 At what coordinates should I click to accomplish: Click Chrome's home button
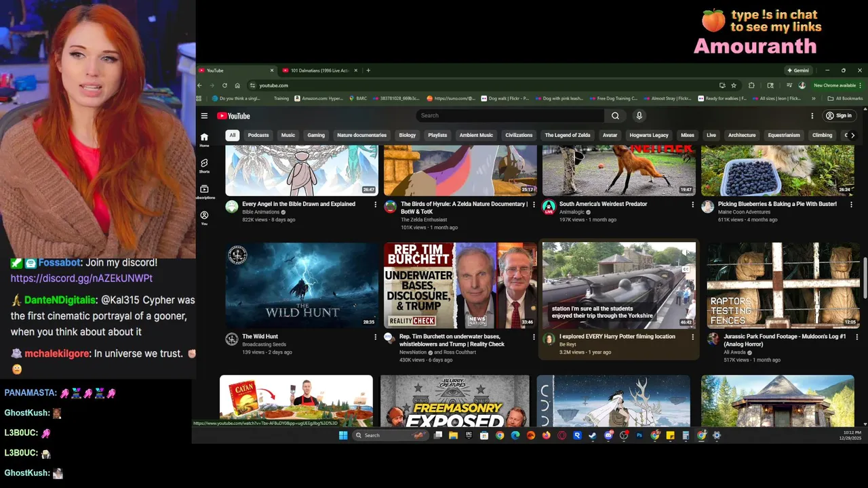(x=237, y=85)
